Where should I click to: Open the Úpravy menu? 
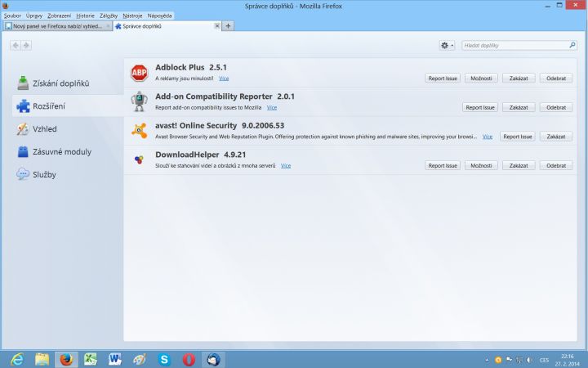(34, 16)
